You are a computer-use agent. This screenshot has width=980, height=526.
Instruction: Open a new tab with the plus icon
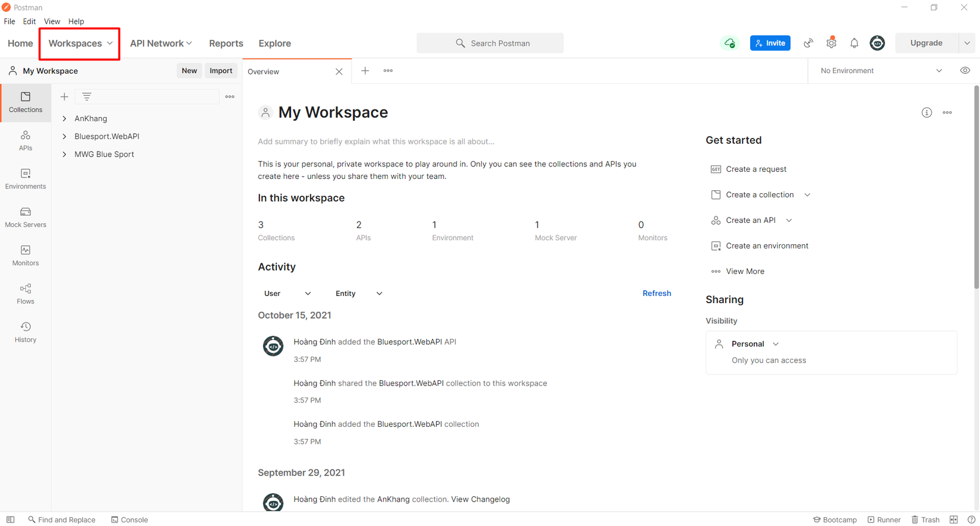pyautogui.click(x=365, y=71)
